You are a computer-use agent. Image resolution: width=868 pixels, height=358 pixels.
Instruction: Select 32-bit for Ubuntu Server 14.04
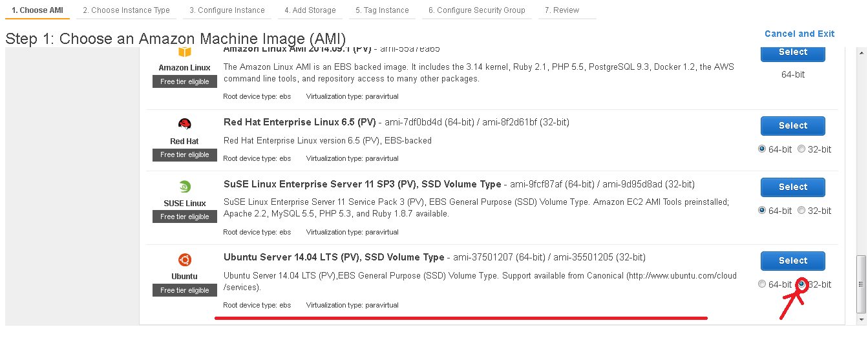point(802,284)
